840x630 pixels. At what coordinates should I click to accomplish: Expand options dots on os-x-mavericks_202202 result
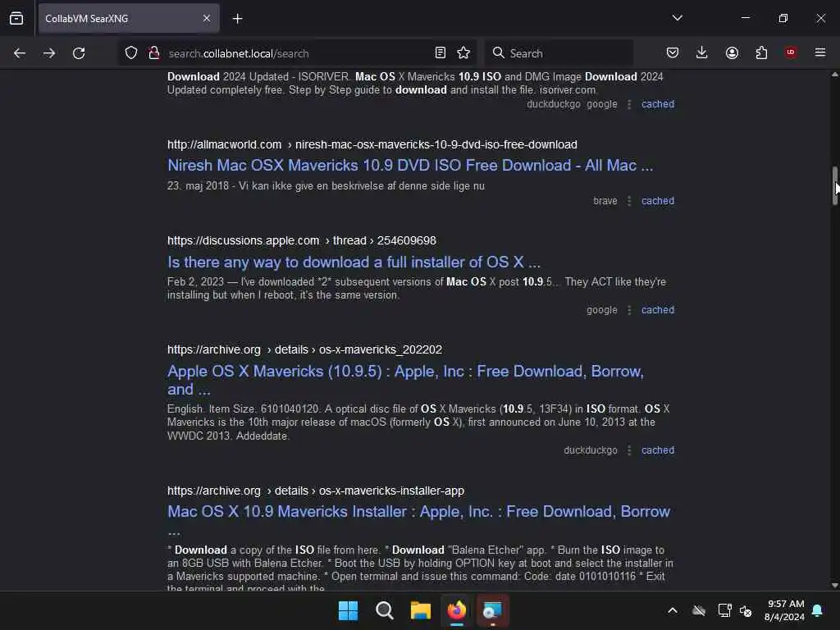click(x=629, y=450)
